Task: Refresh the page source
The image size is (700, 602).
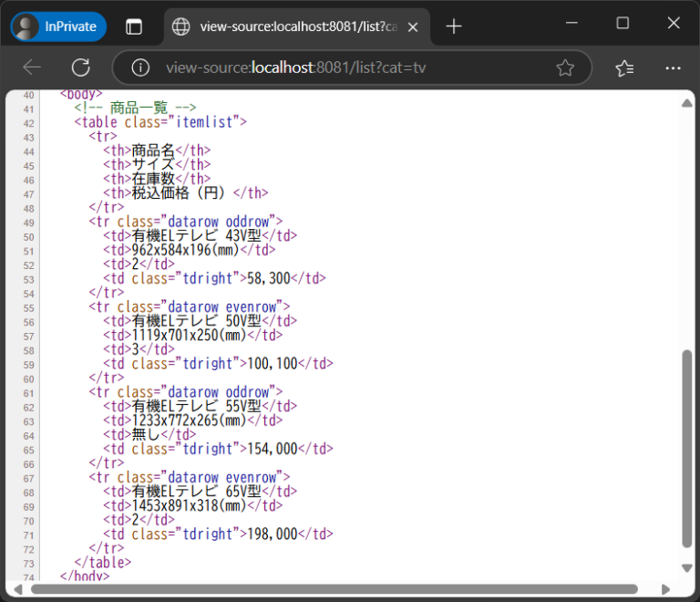Action: pos(80,67)
